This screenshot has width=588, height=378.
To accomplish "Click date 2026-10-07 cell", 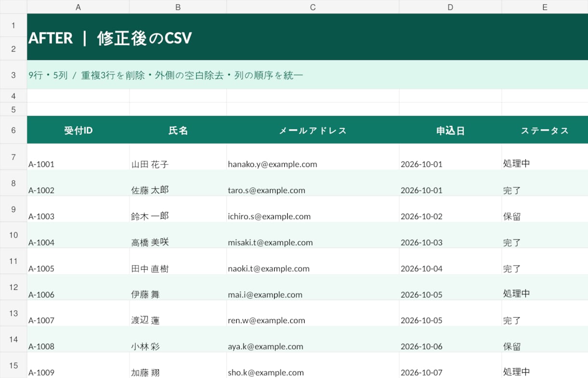I will pyautogui.click(x=450, y=365).
